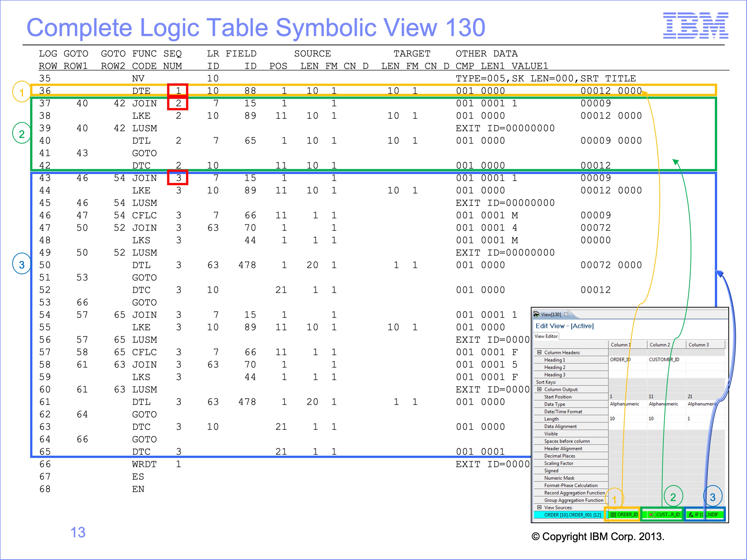
Task: Click the CUSTOMER_ID Heading 1 cell
Action: point(667,360)
